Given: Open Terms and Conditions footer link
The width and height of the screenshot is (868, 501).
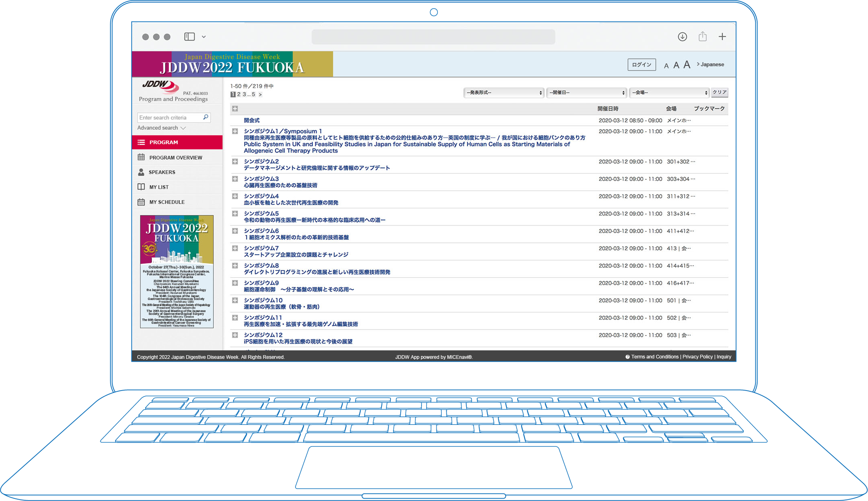Looking at the screenshot, I should click(x=655, y=357).
